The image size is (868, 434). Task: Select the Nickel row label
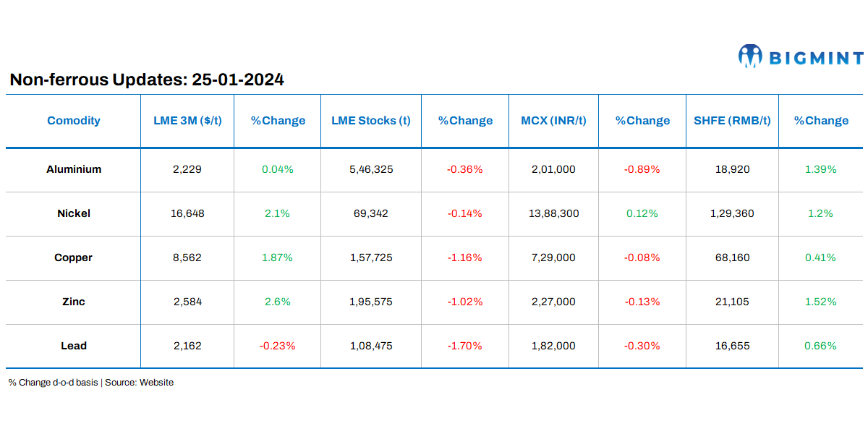click(x=74, y=213)
